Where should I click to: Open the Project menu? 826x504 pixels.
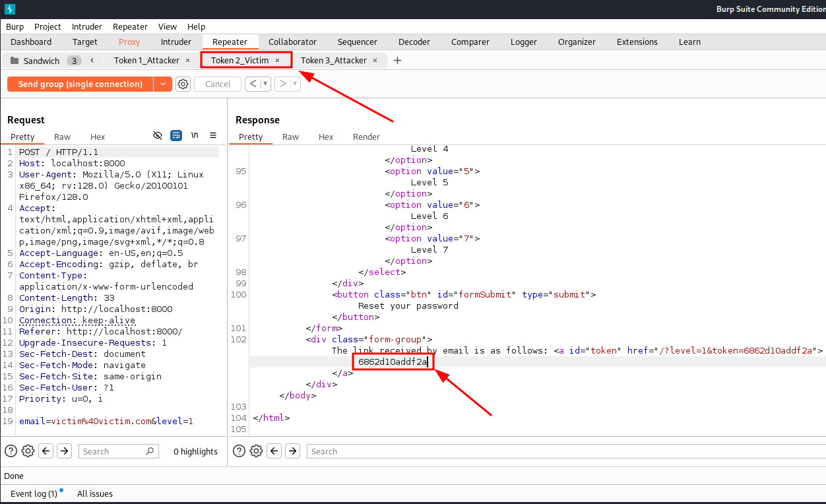48,26
